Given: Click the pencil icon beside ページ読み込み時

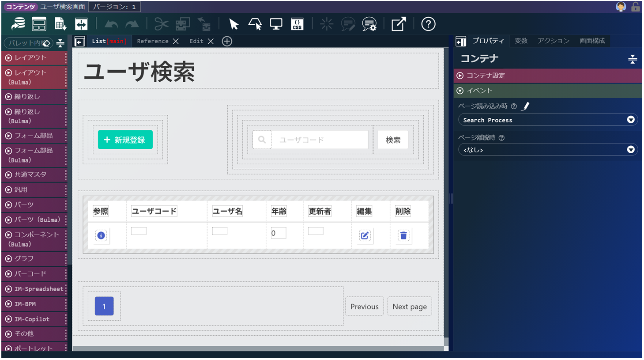Looking at the screenshot, I should [x=526, y=106].
